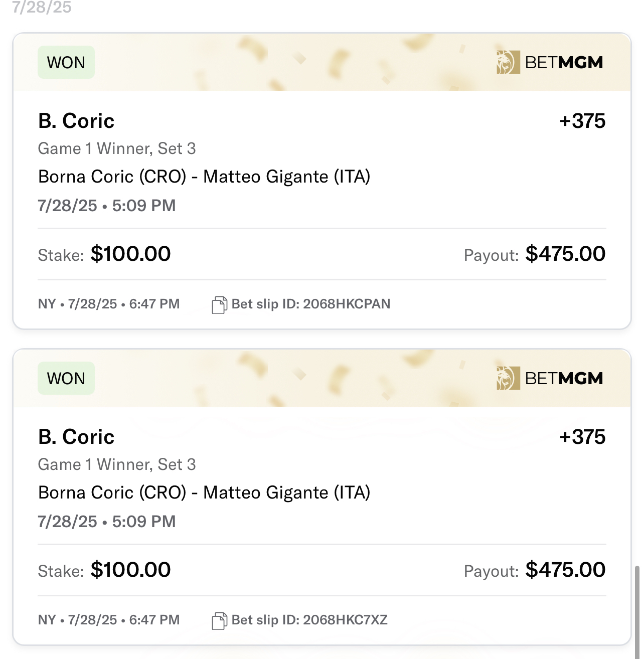Viewport: 644px width, 659px height.
Task: Click BetMGM lion logo on second card
Action: (508, 378)
